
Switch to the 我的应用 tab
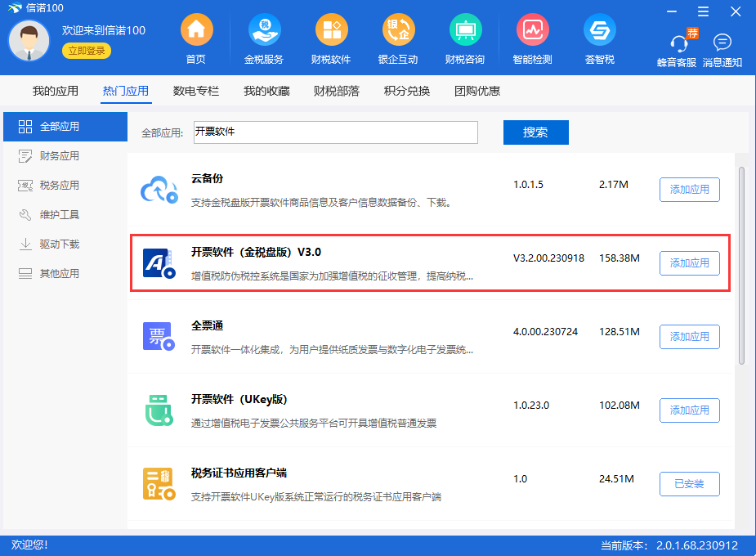coord(56,91)
